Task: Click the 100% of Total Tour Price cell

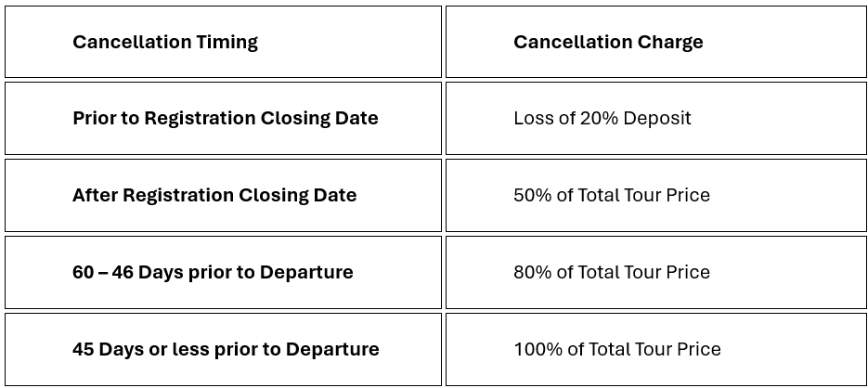Action: [x=655, y=349]
